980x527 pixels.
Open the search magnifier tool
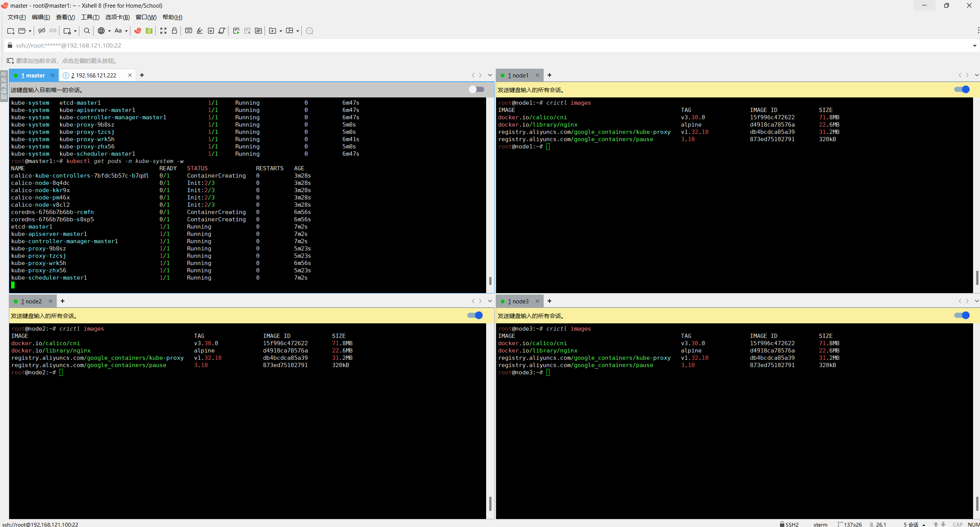[x=87, y=31]
